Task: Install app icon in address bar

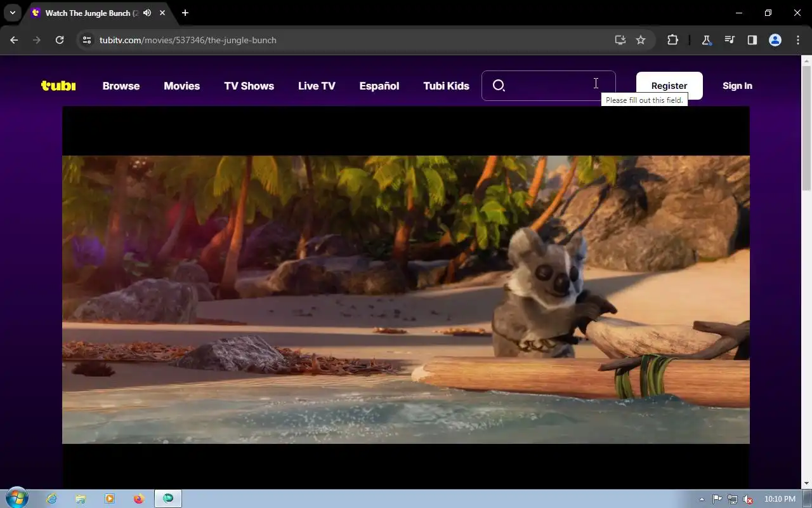Action: 620,40
